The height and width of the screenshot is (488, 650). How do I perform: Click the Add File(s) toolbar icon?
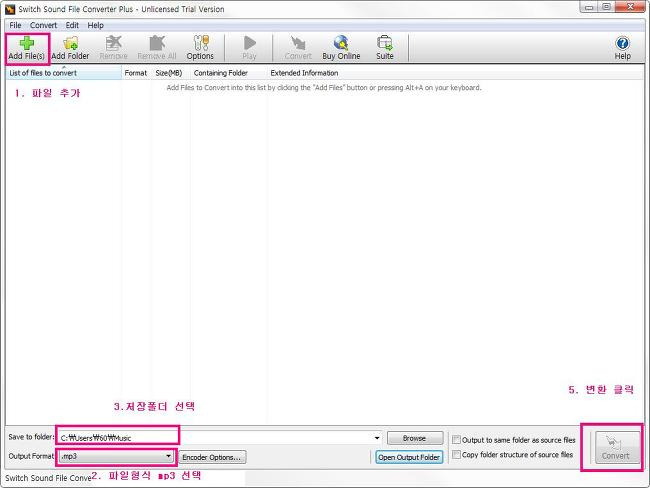click(x=27, y=48)
